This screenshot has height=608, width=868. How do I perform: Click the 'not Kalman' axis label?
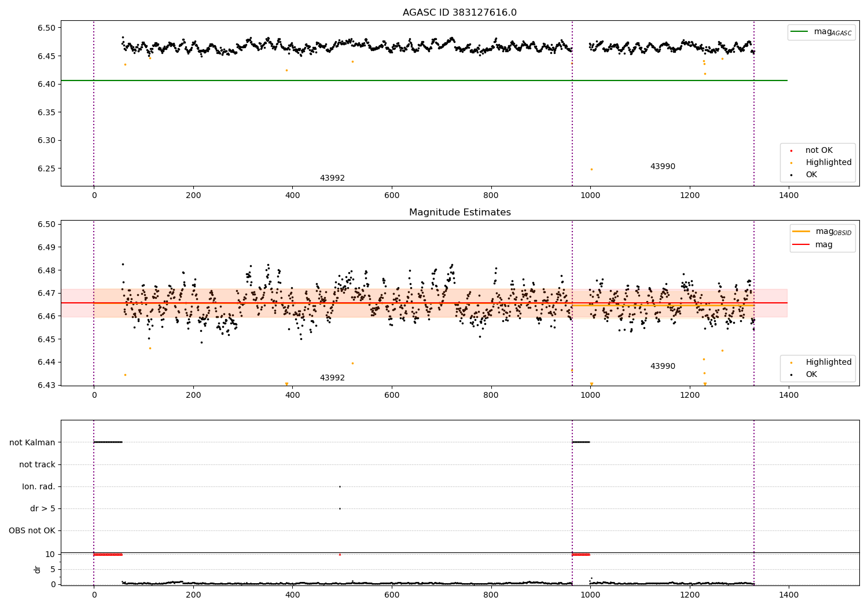click(32, 442)
